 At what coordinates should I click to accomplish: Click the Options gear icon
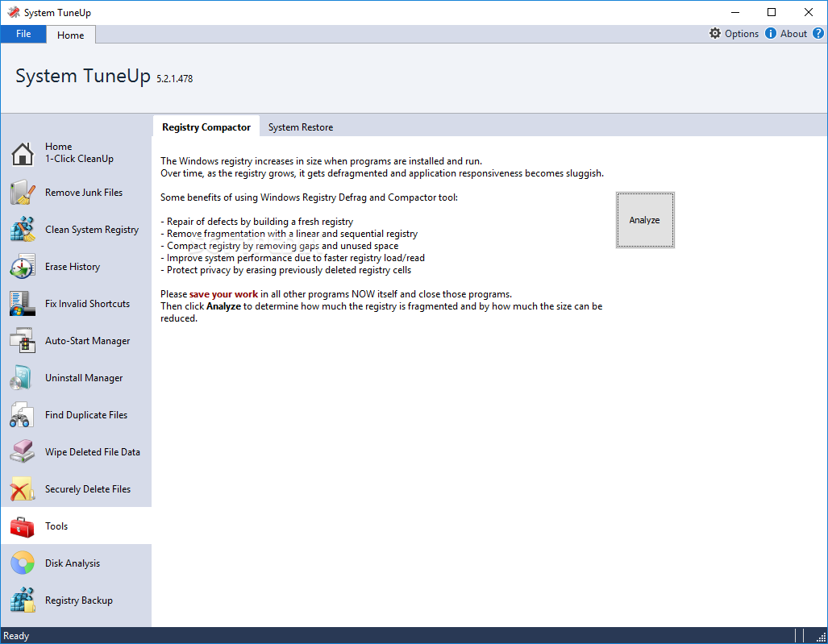coord(715,33)
